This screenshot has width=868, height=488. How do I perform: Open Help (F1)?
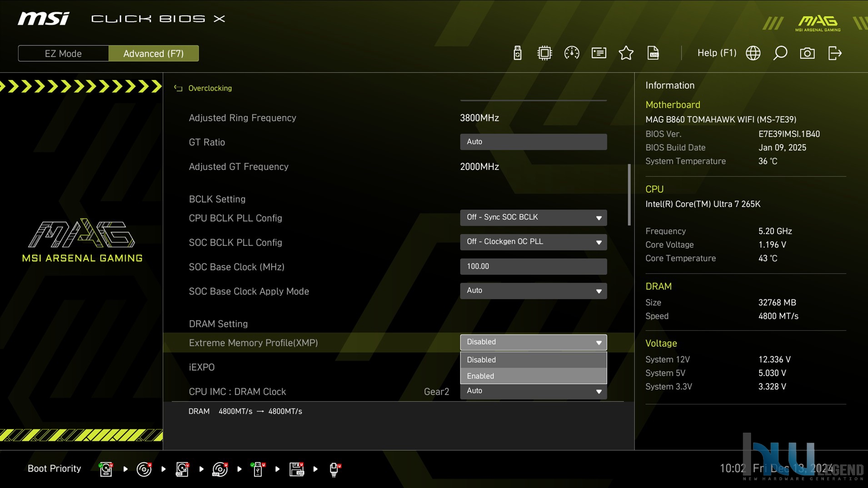[x=717, y=53]
